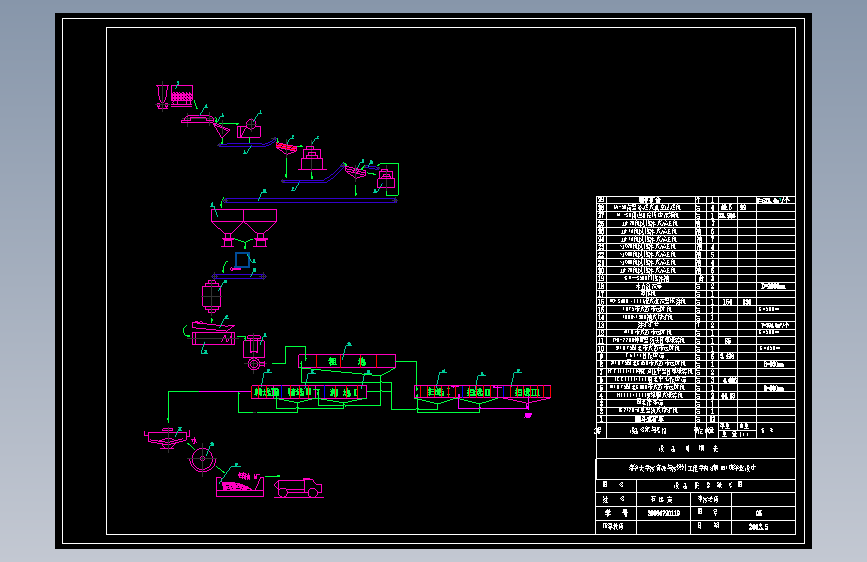Select the grid-patterned feeder next to the hopper
This screenshot has width=867, height=562.
(x=182, y=95)
